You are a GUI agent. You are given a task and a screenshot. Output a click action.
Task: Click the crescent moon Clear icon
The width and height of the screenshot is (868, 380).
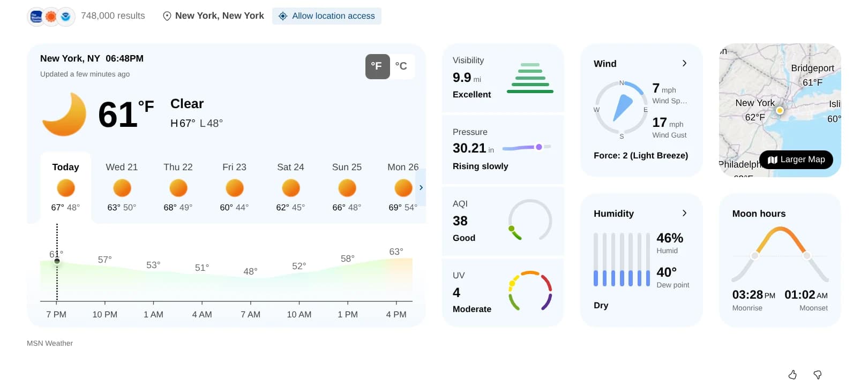coord(64,114)
